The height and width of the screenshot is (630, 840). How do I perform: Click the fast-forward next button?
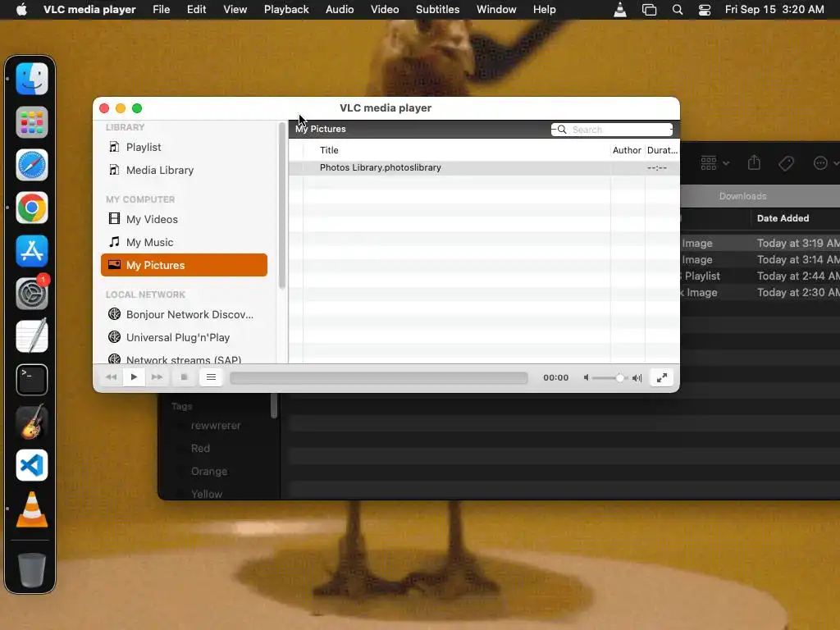click(157, 377)
